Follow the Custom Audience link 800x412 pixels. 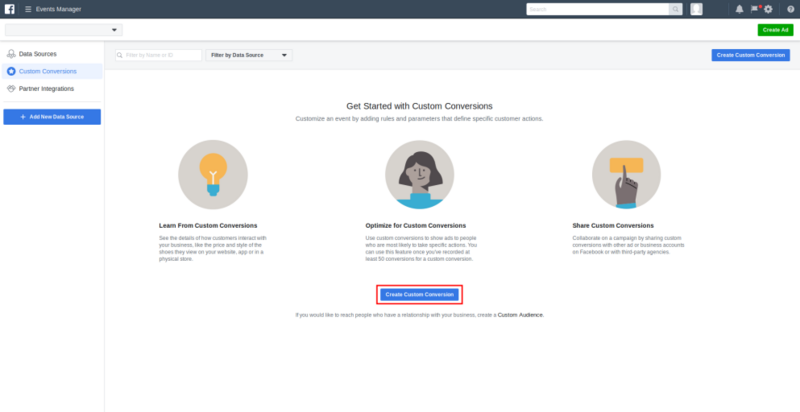pyautogui.click(x=520, y=315)
